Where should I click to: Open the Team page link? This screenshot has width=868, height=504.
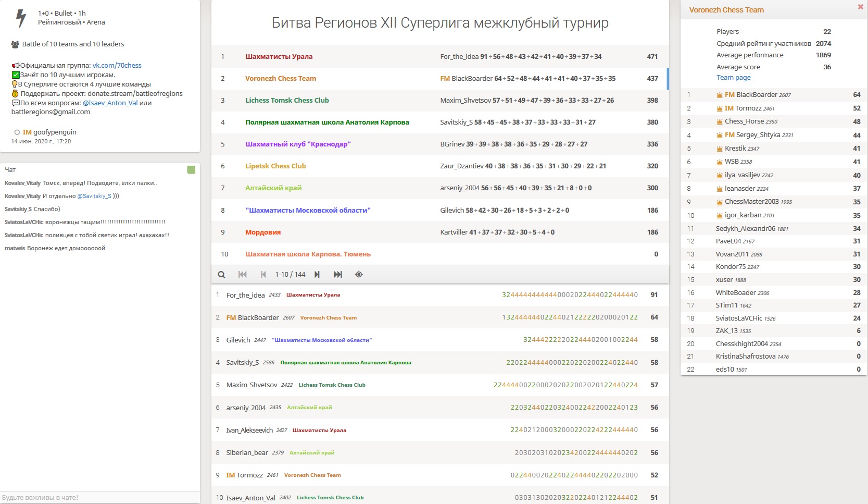[x=733, y=78]
